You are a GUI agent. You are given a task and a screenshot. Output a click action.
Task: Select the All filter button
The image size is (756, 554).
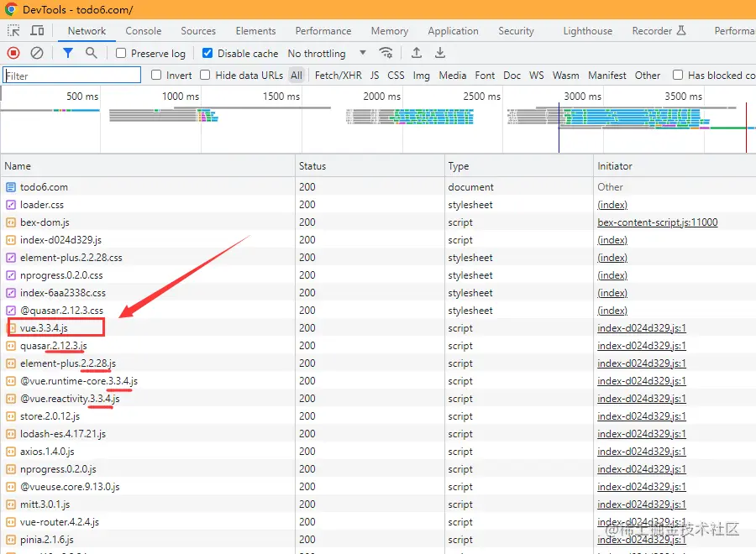(x=297, y=76)
